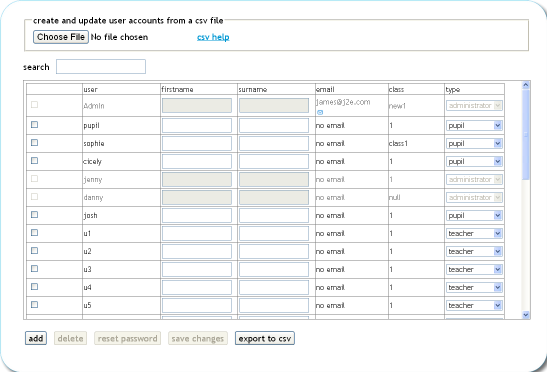Click 'no email' in u4 row
Image resolution: width=547 pixels, height=372 pixels.
tap(330, 288)
